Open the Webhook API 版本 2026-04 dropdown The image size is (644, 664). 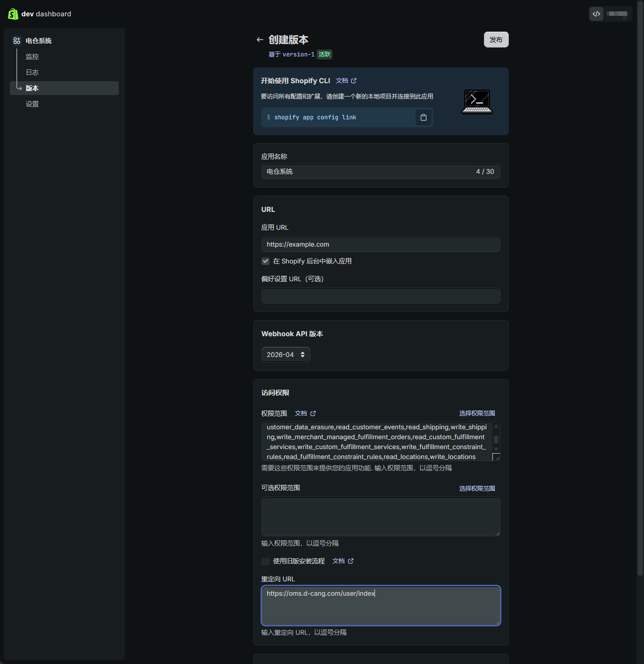286,355
